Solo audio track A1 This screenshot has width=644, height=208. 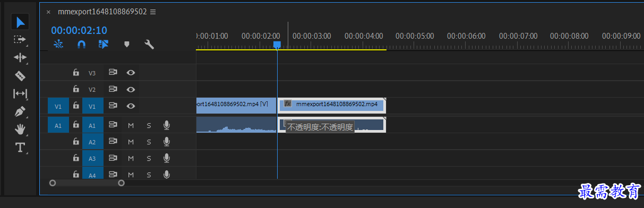point(149,126)
